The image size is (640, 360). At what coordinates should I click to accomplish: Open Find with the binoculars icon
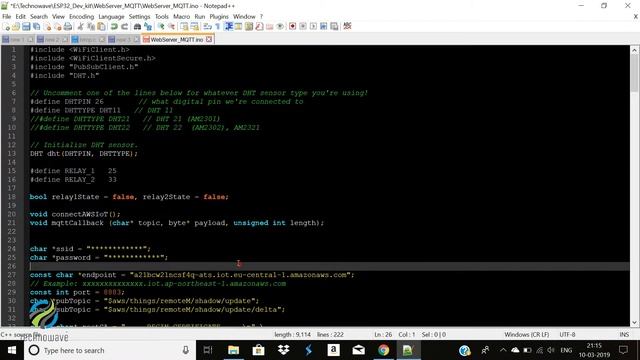click(x=138, y=27)
